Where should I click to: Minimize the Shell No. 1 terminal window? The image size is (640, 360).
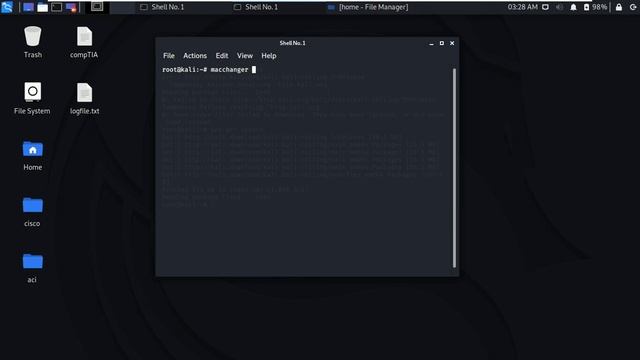coord(431,43)
